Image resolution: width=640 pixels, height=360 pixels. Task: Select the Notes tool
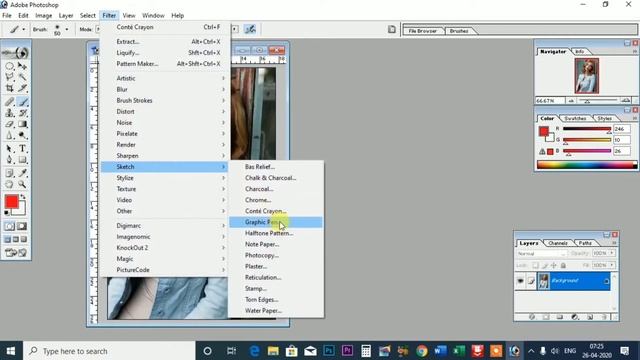[x=9, y=173]
